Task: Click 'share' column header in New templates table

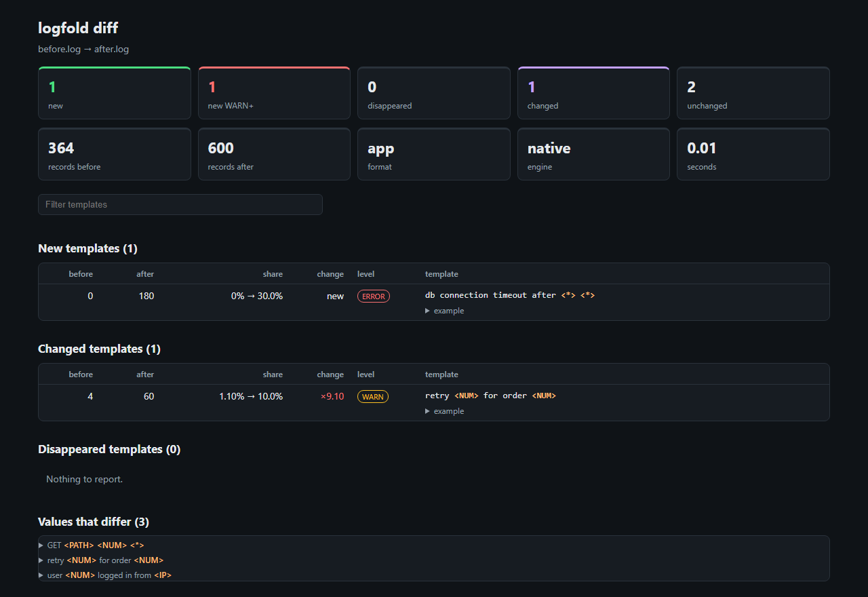Action: (x=273, y=274)
